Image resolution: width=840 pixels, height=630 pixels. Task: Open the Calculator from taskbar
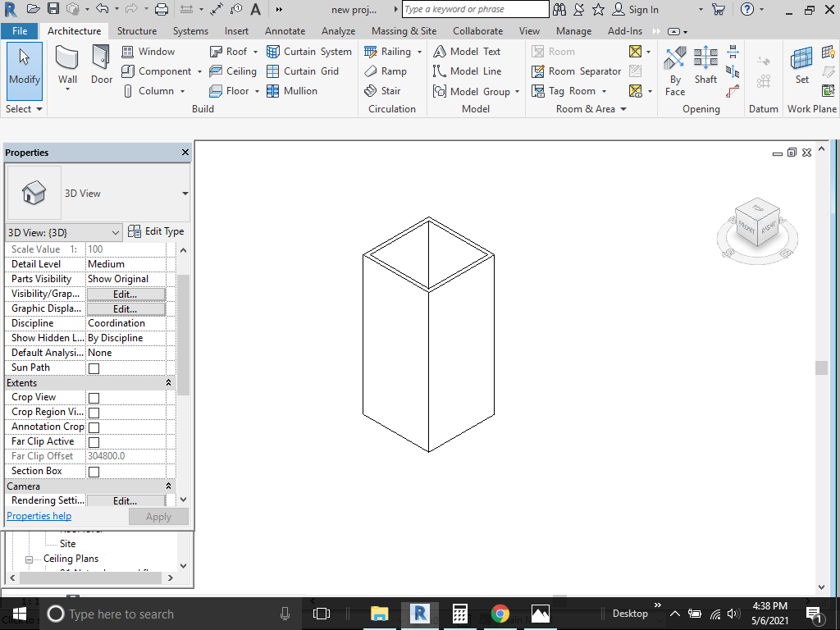click(459, 614)
